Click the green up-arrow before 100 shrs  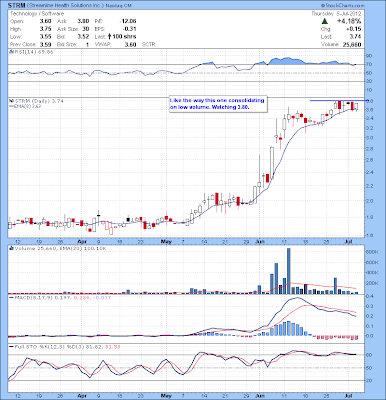[109, 37]
